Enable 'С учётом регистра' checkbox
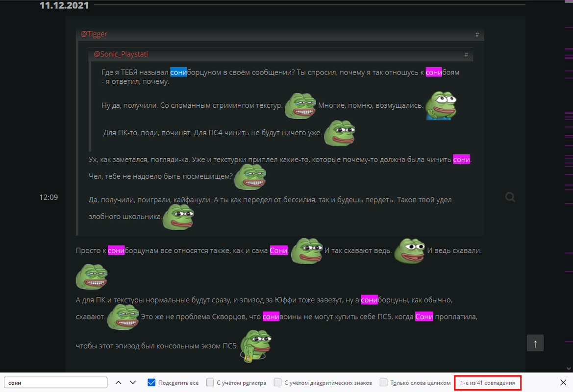 click(x=210, y=383)
